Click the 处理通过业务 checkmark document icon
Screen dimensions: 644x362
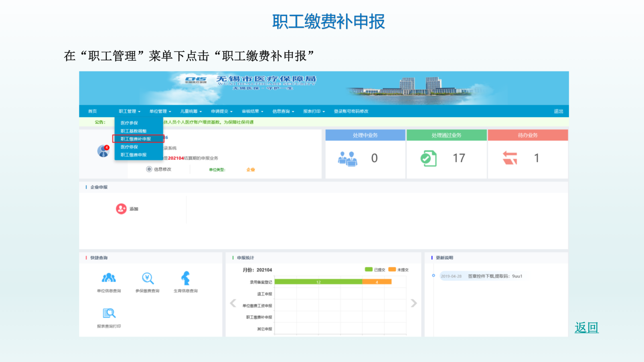(x=428, y=158)
